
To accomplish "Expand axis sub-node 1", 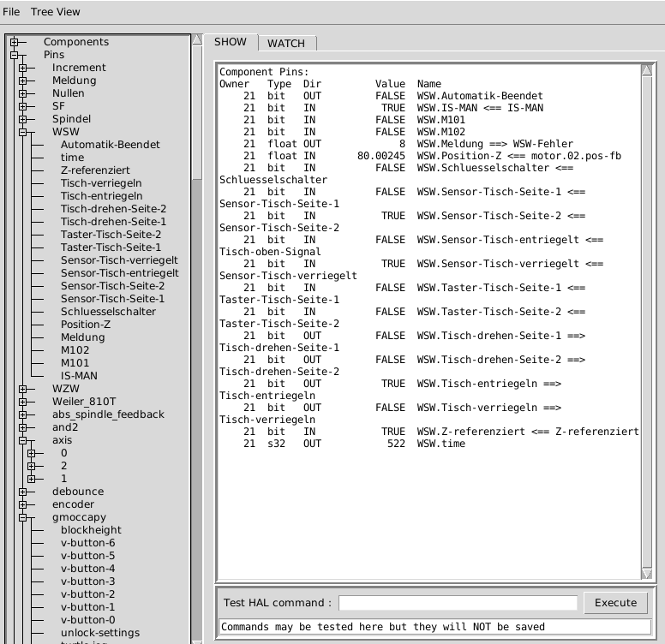I will click(31, 479).
